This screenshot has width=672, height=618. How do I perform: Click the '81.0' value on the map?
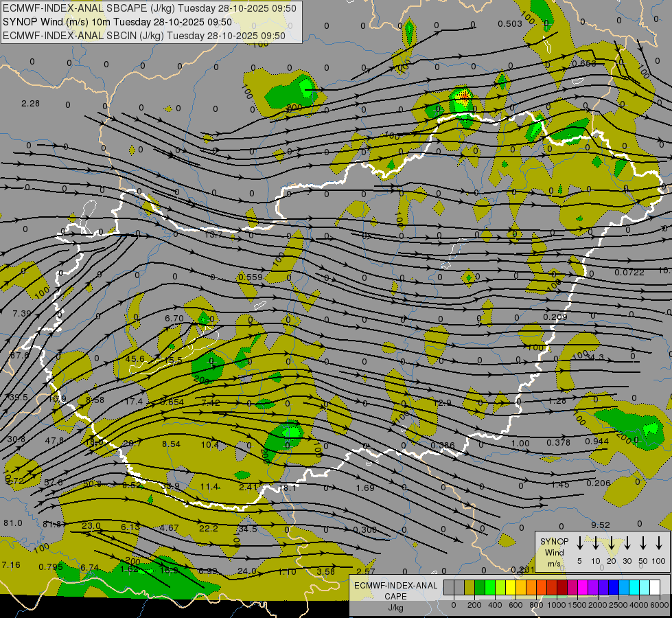pos(13,523)
